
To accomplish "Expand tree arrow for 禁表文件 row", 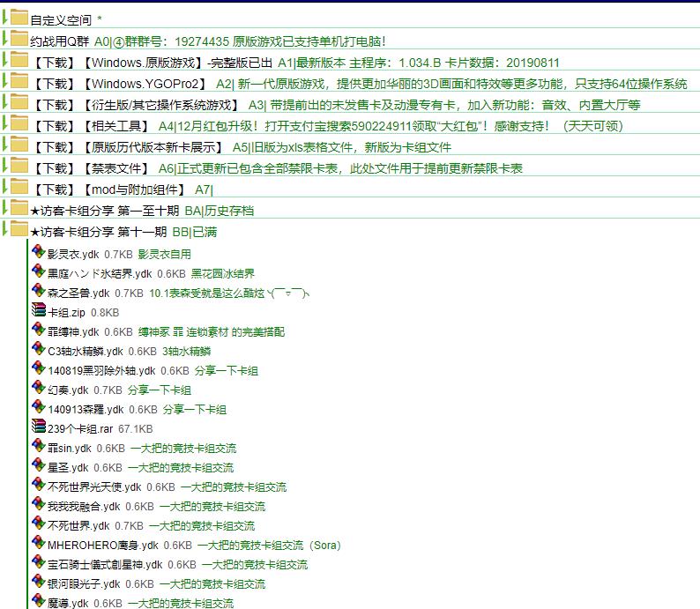I will [x=5, y=165].
